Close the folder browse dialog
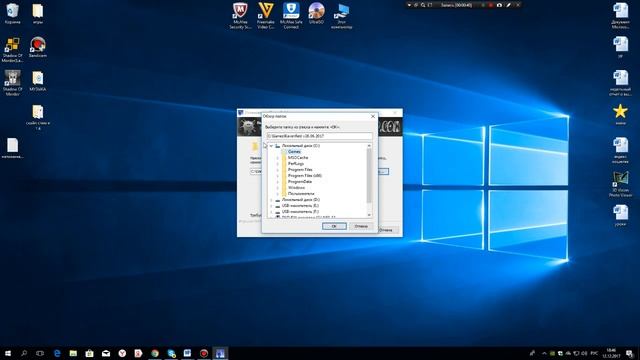This screenshot has height=360, width=640. [x=373, y=116]
